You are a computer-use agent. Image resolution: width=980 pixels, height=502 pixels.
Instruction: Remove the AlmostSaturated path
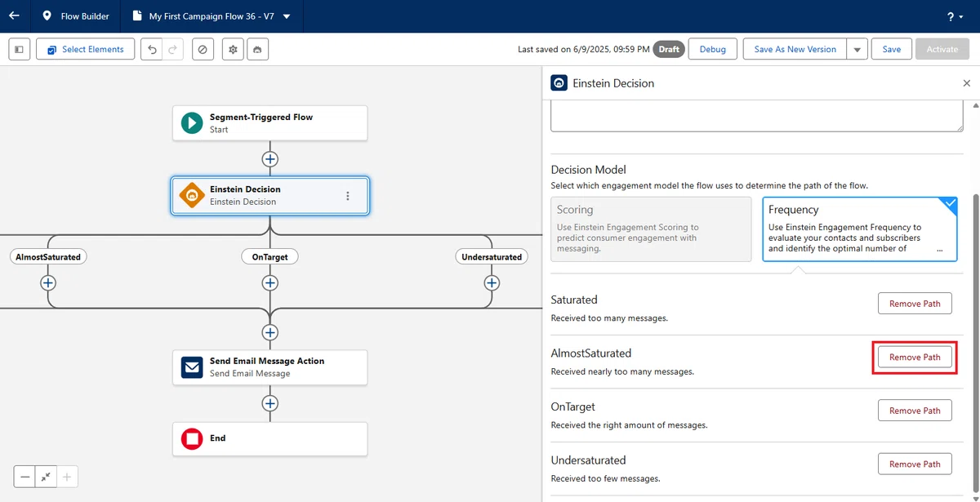pos(915,358)
